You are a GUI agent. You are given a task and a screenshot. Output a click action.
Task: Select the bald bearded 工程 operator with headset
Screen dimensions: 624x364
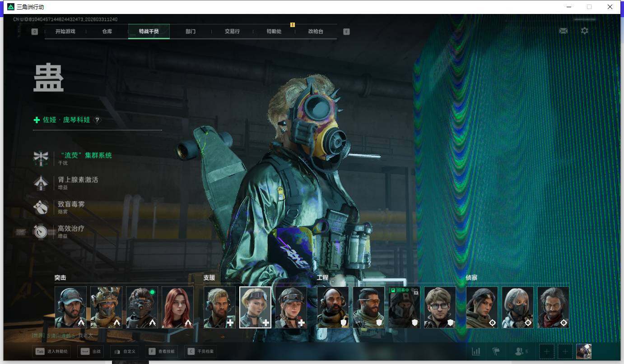pyautogui.click(x=333, y=307)
